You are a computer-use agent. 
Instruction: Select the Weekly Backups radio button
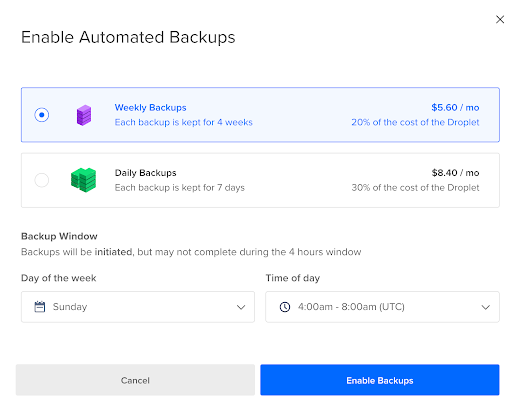coord(42,115)
